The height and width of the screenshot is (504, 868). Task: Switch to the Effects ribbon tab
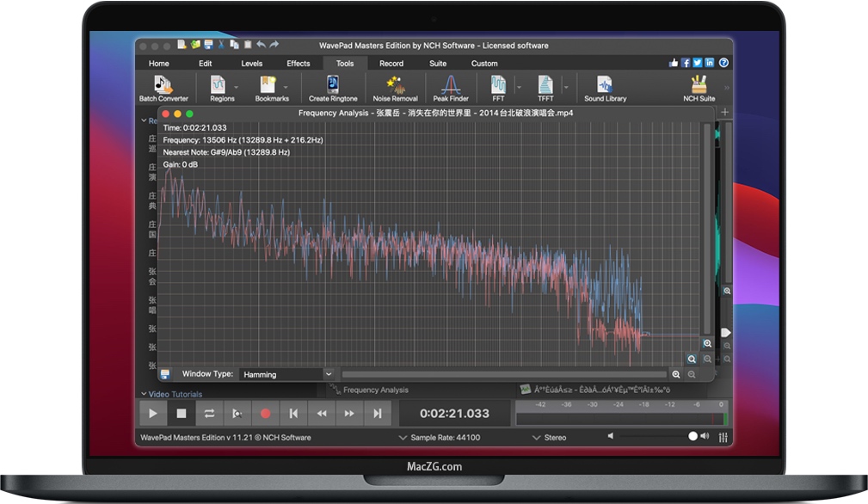pyautogui.click(x=299, y=63)
